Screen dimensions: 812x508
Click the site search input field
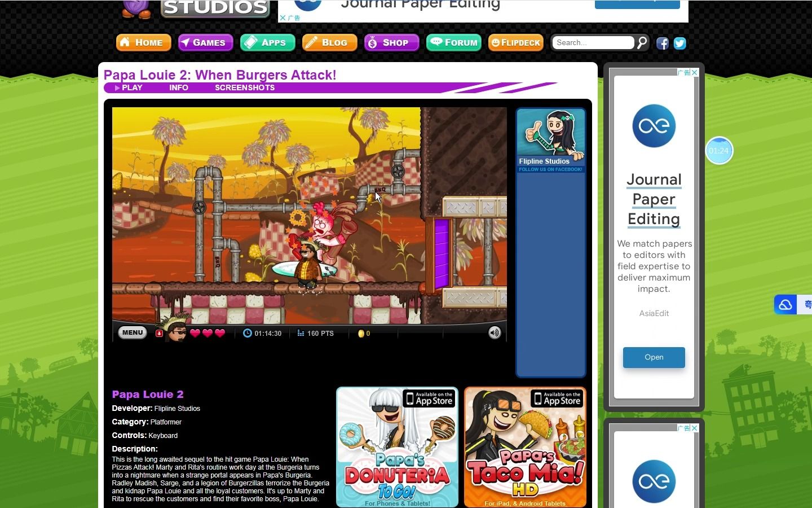pos(593,42)
